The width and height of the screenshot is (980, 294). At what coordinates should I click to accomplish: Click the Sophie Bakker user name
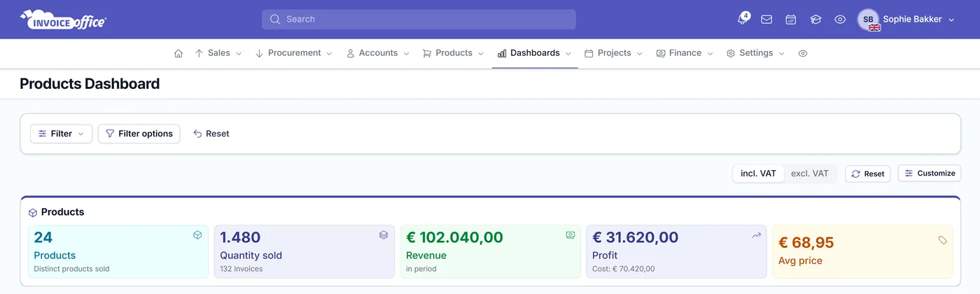click(912, 20)
